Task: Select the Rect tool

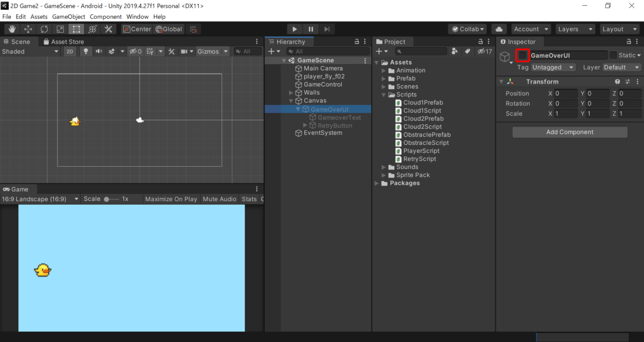Action: [76, 29]
